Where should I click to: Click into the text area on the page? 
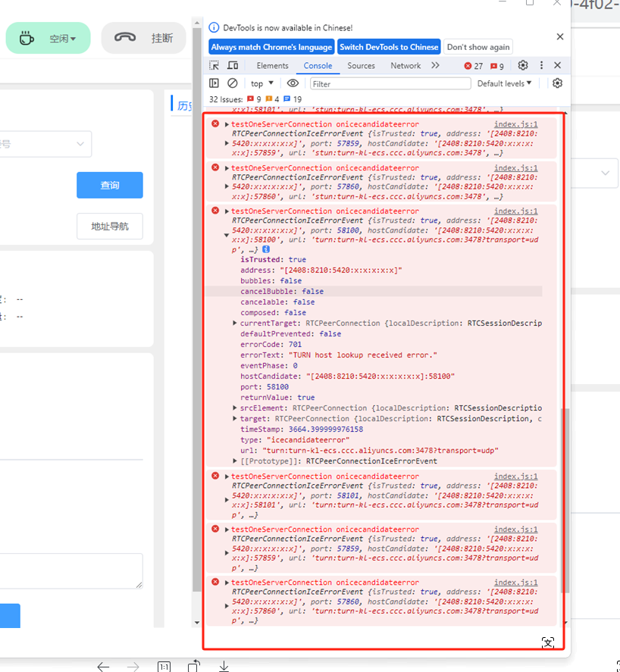[x=70, y=570]
